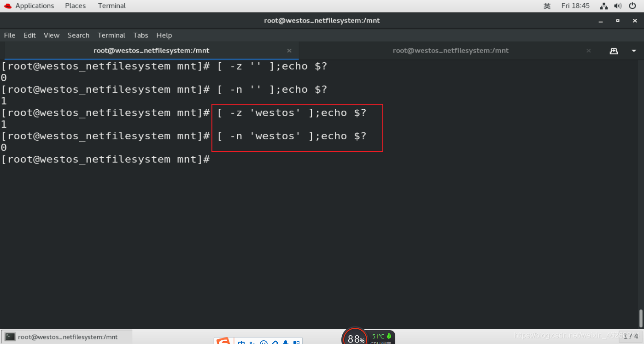Open the Terminal menu in menu bar
644x344 pixels.
click(111, 35)
